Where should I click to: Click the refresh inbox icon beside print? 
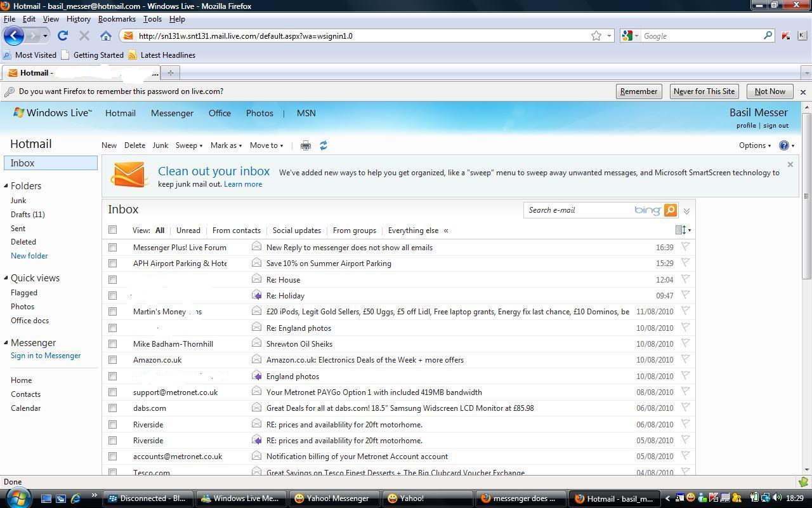point(324,145)
